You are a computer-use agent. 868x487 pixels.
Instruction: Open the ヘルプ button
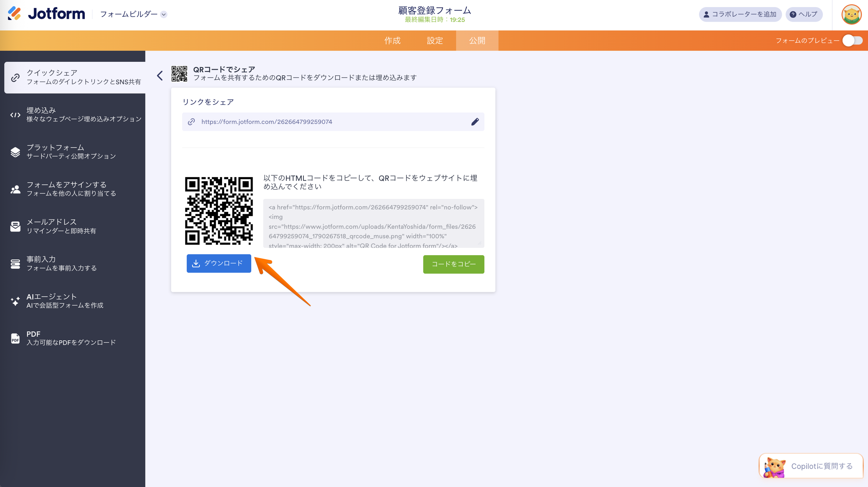point(804,14)
